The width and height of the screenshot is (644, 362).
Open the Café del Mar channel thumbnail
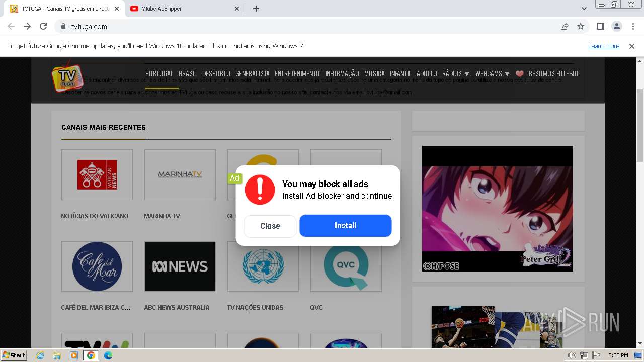click(97, 266)
